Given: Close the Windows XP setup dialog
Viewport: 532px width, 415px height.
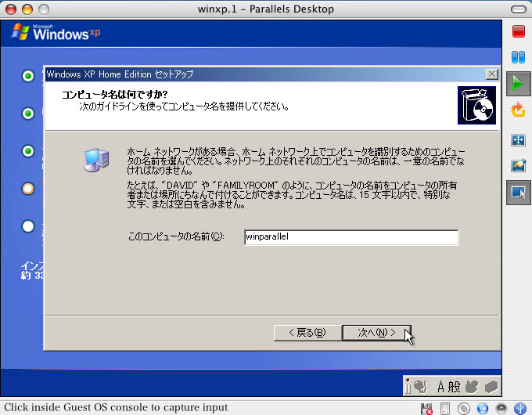Looking at the screenshot, I should coord(491,74).
